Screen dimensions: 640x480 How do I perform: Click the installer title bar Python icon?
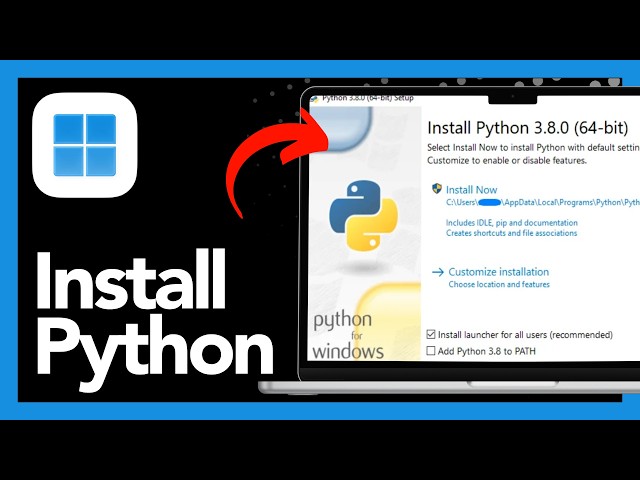point(314,99)
